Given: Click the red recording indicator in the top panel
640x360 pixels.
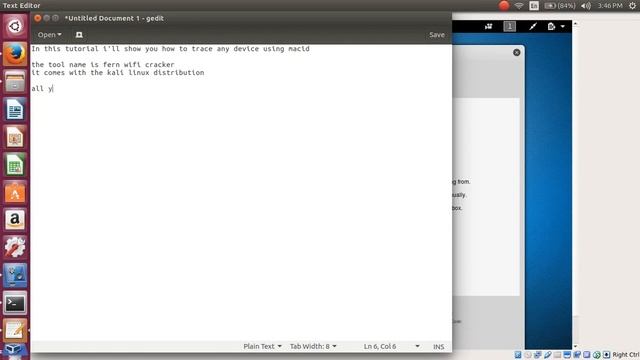Looking at the screenshot, I should [504, 5].
